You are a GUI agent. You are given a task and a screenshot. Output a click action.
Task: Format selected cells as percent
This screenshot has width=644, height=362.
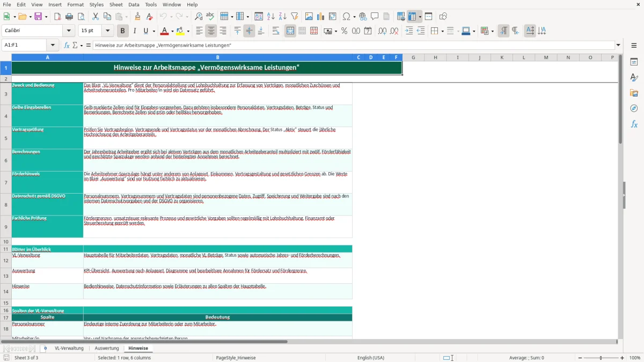click(x=344, y=31)
